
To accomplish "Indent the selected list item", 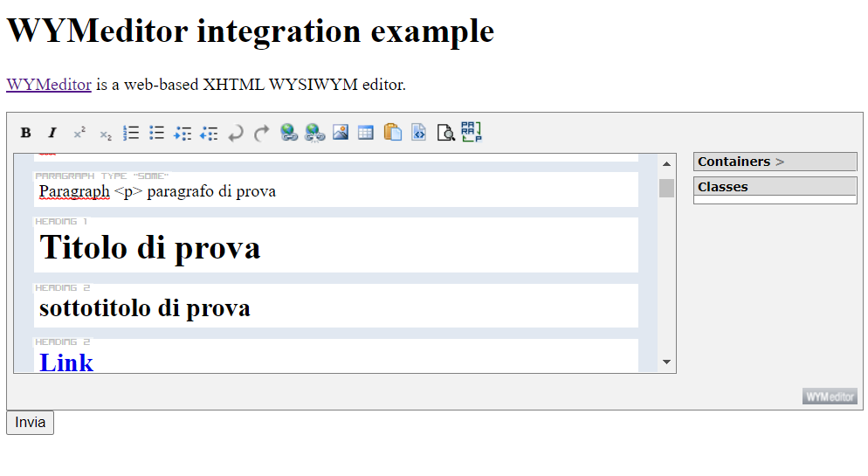I will coord(183,133).
